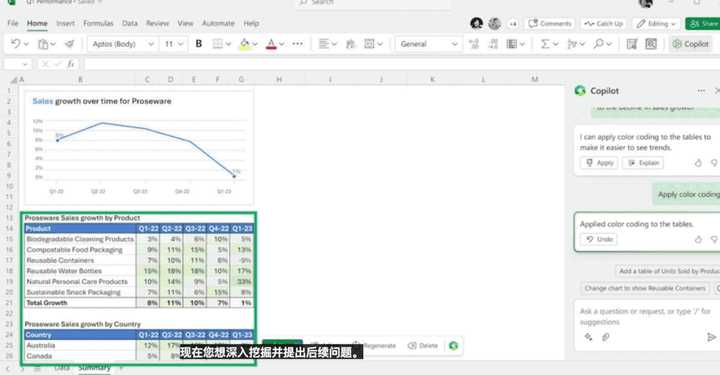The image size is (720, 375).
Task: Expand the Paste options dropdown arrow
Action: [x=53, y=44]
